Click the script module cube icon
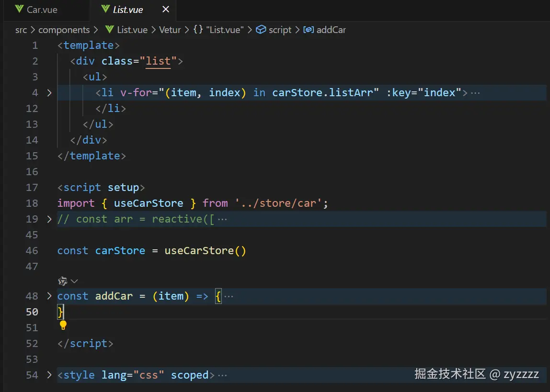Image resolution: width=550 pixels, height=392 pixels. (x=261, y=29)
